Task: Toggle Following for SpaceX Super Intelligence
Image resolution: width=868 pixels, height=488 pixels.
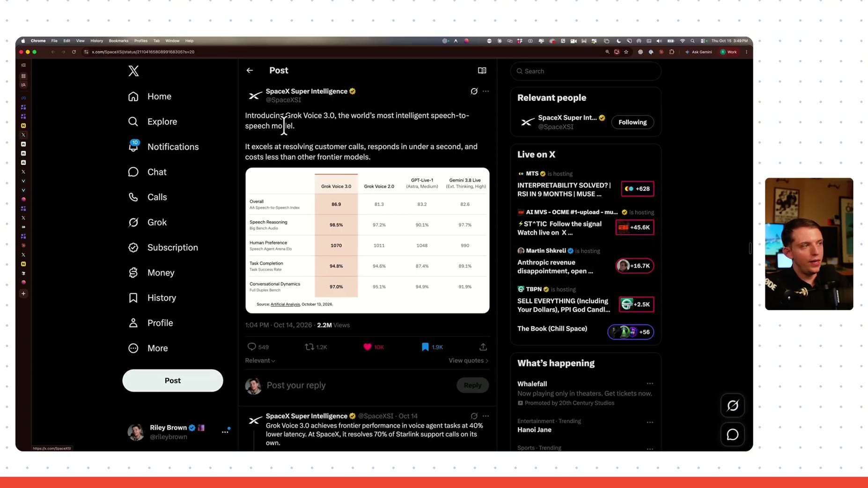Action: 633,122
